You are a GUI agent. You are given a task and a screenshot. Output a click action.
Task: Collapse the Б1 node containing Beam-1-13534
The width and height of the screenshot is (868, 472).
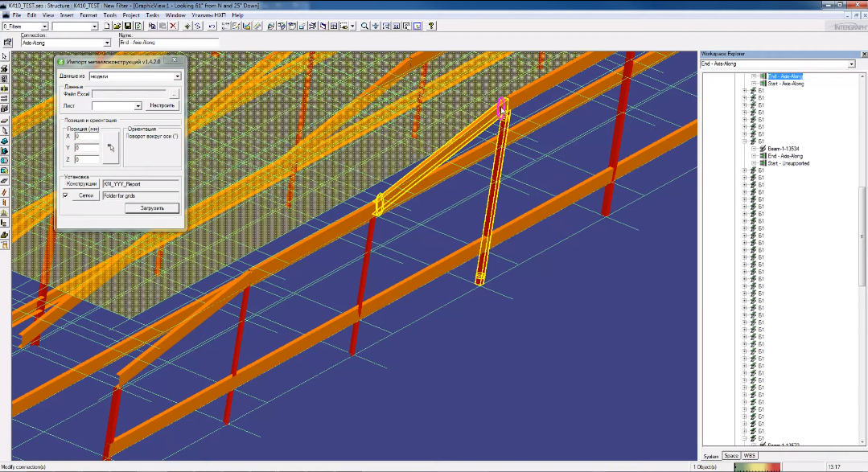tap(745, 141)
